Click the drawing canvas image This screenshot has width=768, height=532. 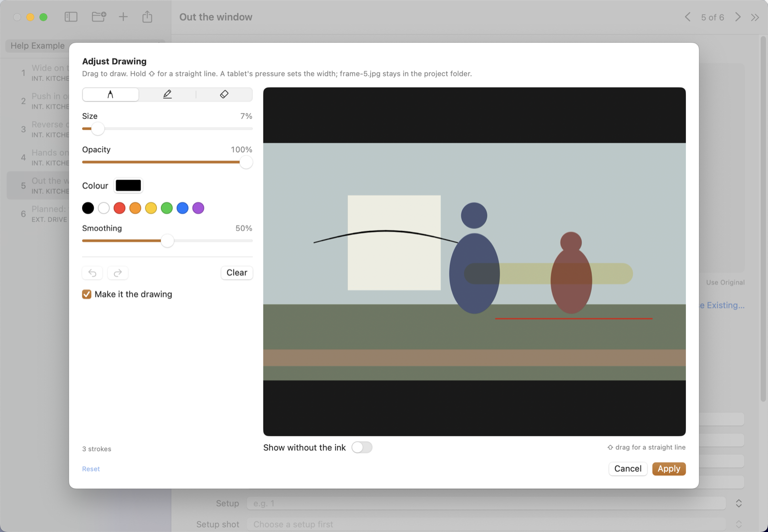pyautogui.click(x=474, y=262)
